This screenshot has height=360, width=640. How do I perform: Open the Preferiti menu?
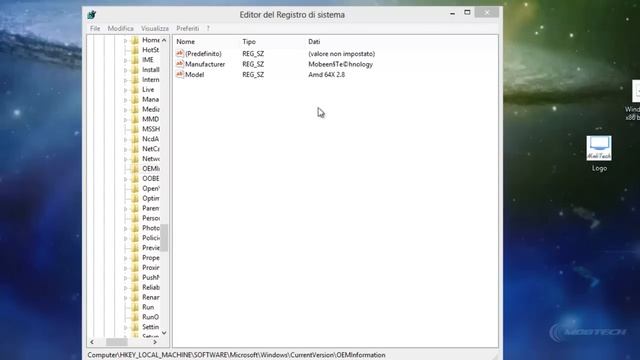tap(188, 28)
